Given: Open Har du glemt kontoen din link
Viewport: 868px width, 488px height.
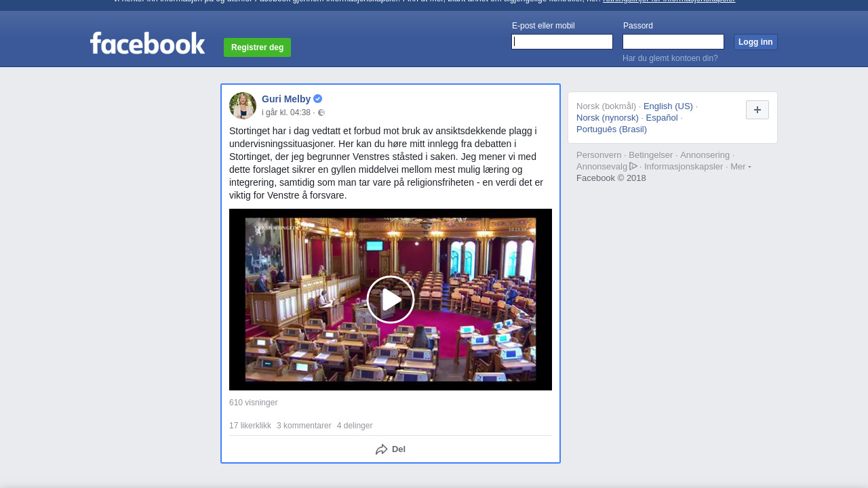Looking at the screenshot, I should click(670, 58).
